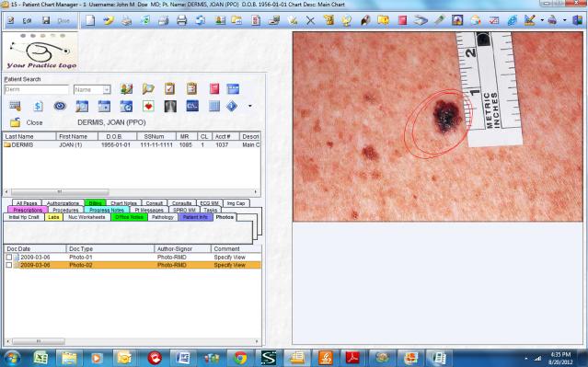Click the Internet Explorer icon in toolbar
Screen dimensions: 588x367
513,20
